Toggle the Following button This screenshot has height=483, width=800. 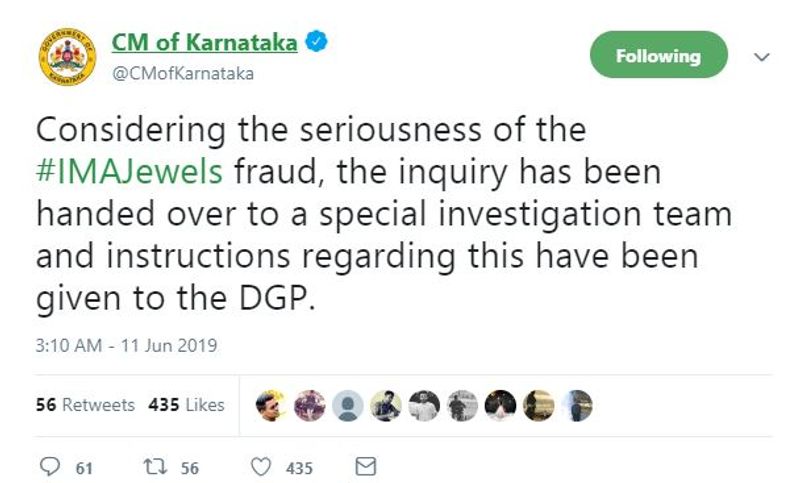pyautogui.click(x=659, y=55)
